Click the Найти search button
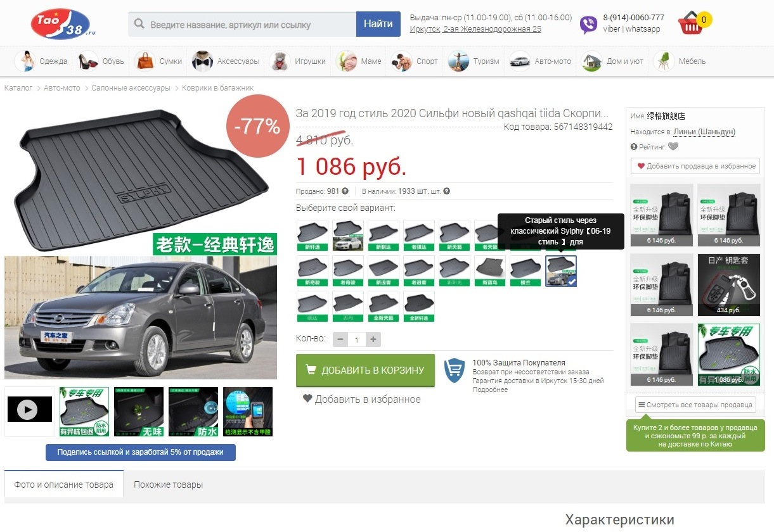 click(x=378, y=24)
